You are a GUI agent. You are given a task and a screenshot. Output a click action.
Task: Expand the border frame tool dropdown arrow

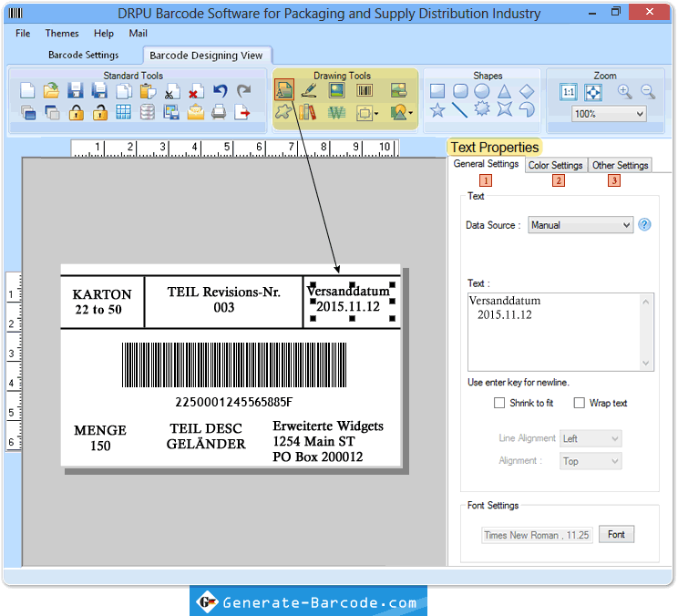[x=376, y=114]
